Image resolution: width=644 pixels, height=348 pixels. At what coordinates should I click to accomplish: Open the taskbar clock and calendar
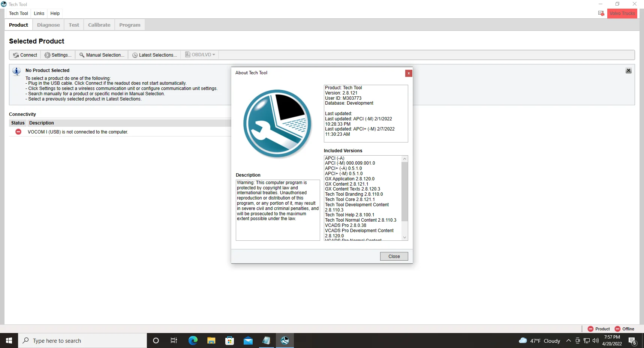coord(612,340)
